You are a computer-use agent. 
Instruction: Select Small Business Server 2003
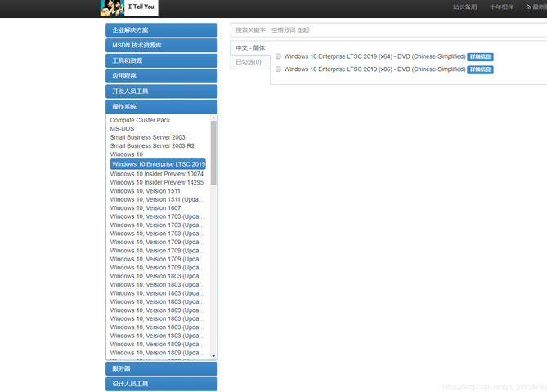(147, 137)
